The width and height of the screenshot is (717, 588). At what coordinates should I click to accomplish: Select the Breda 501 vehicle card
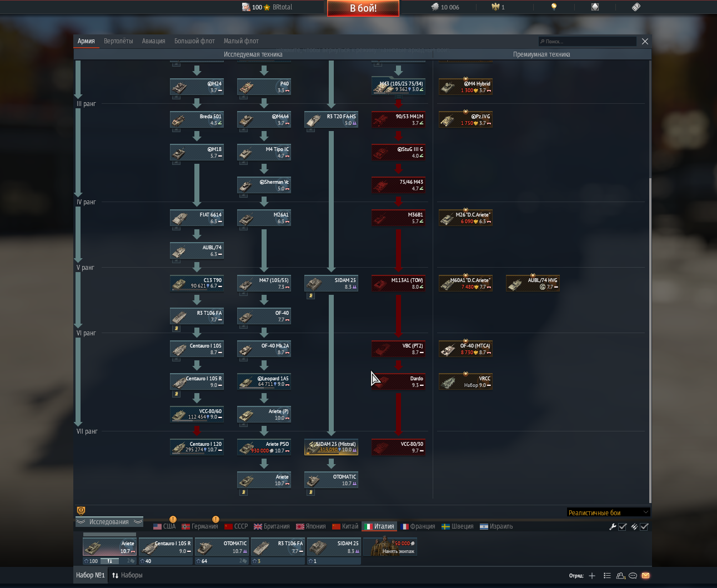197,119
